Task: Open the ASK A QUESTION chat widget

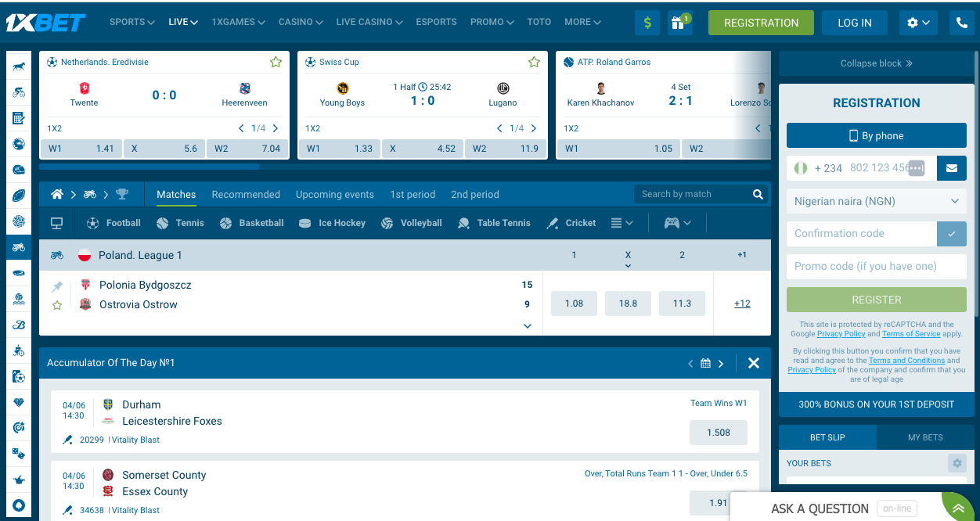Action: [820, 508]
